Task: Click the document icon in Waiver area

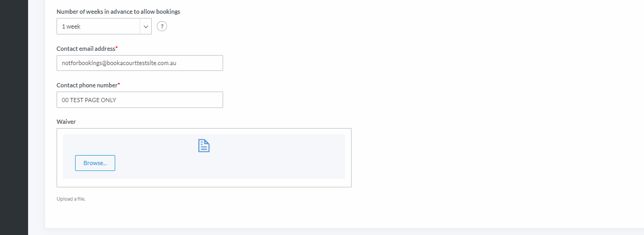Action: [x=204, y=146]
